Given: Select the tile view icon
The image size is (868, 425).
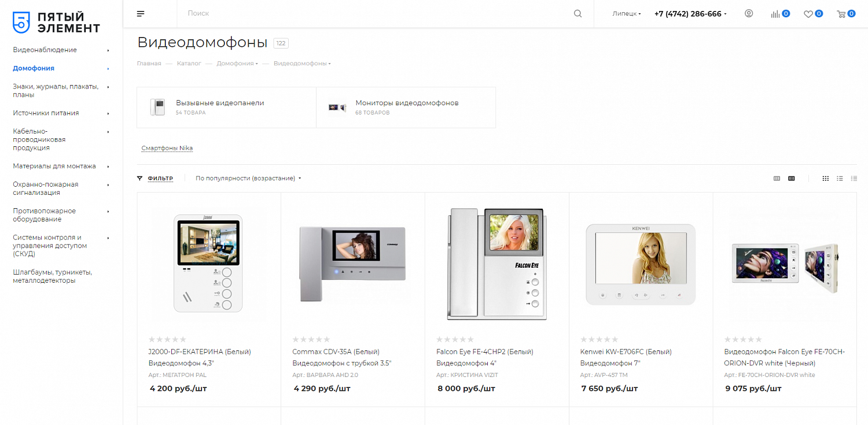Looking at the screenshot, I should [826, 178].
